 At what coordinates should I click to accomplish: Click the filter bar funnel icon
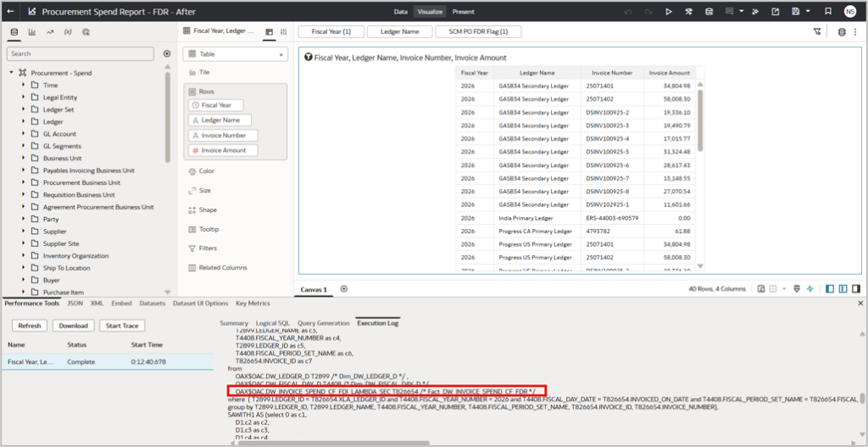coord(816,32)
